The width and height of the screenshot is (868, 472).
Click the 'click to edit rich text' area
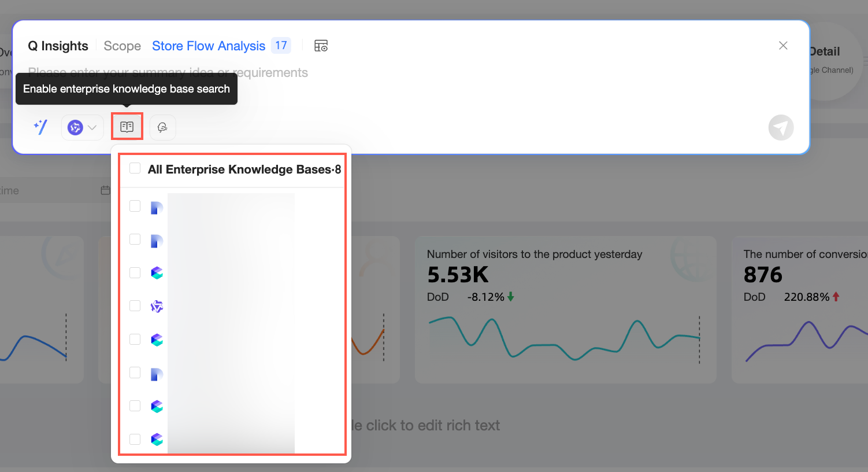[425, 425]
